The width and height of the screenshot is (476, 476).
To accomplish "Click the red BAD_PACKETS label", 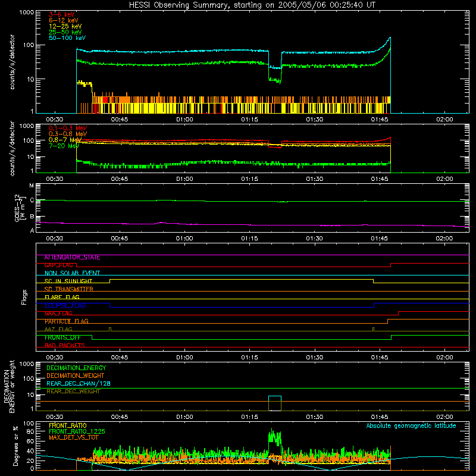I will [65, 346].
